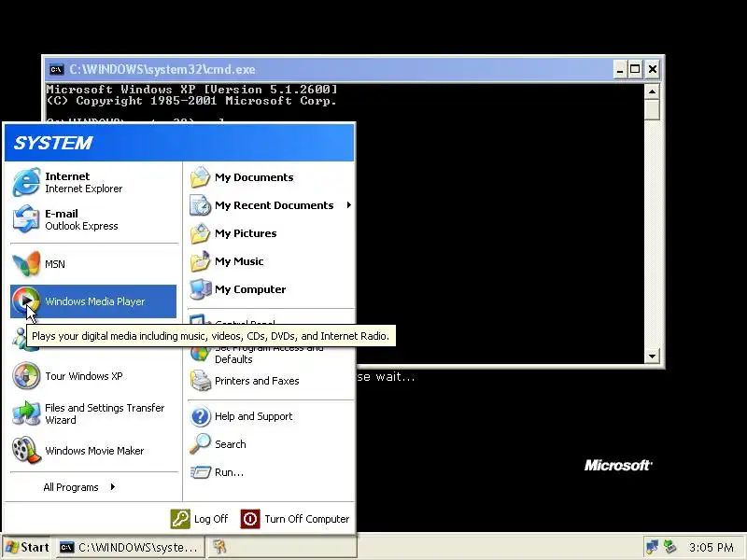Open the MSN butterfly icon
Screen dimensions: 747x560
(26, 263)
